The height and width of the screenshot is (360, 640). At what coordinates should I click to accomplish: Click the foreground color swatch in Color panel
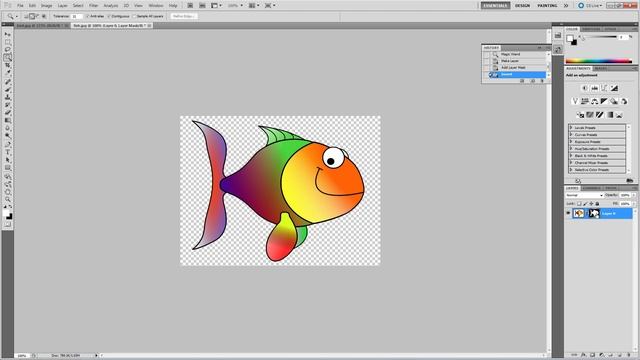570,38
